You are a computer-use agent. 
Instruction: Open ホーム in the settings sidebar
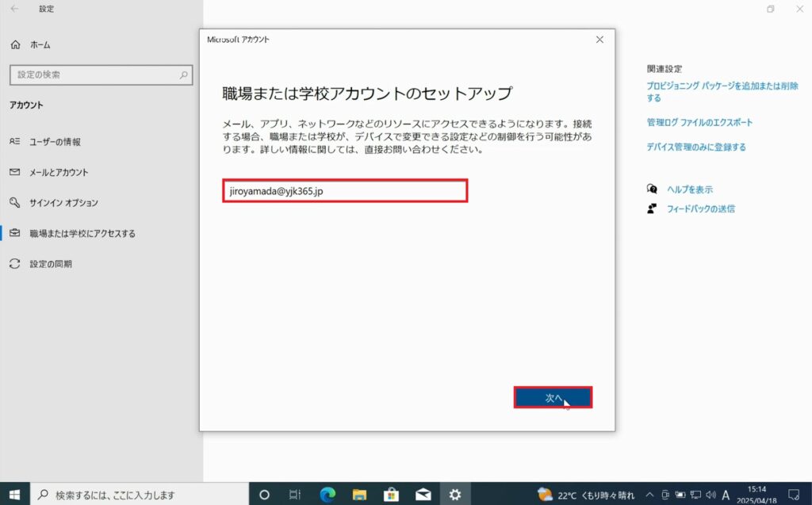[x=40, y=45]
